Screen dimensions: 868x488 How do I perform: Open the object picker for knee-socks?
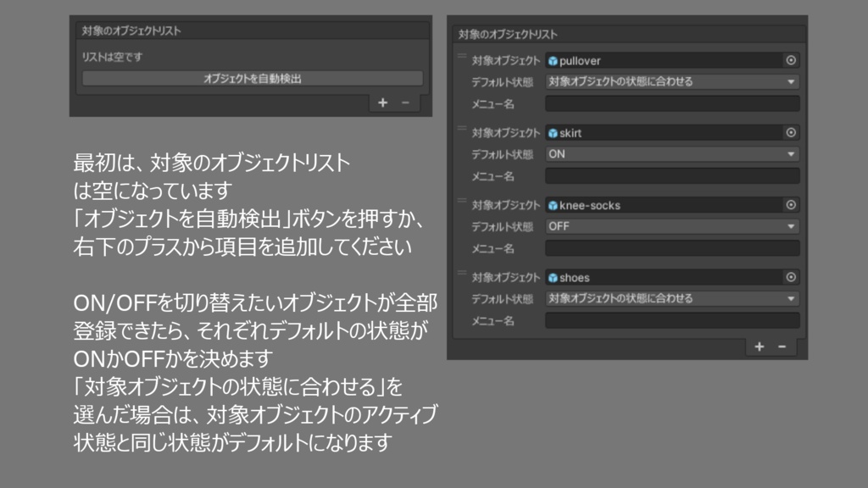pos(790,204)
